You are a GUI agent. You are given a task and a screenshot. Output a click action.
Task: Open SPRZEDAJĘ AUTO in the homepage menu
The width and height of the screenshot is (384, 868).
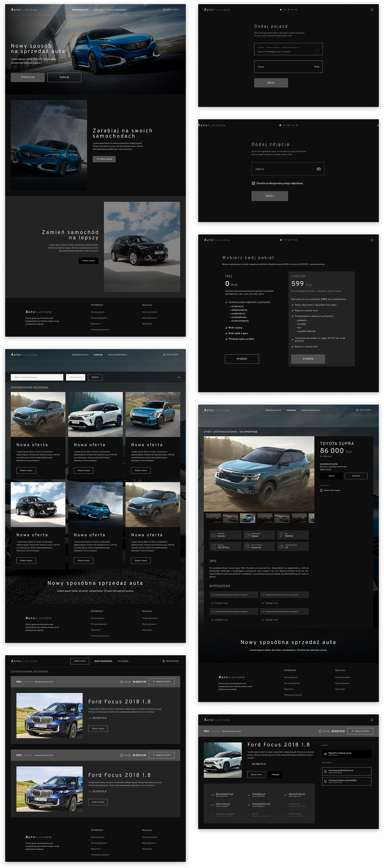pyautogui.click(x=80, y=10)
